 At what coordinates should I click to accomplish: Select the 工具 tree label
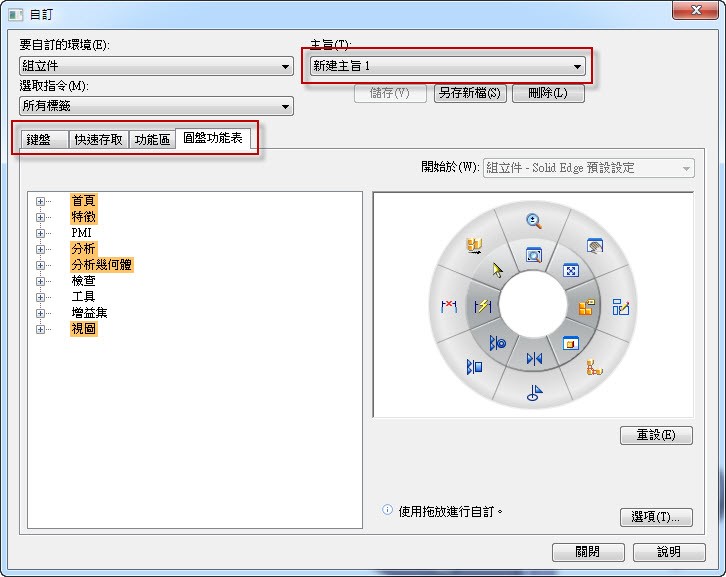pos(83,297)
